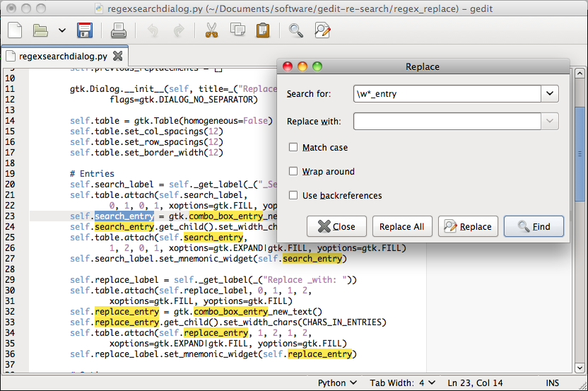The image size is (588, 391).
Task: Paste with the clipboard icon
Action: [x=263, y=30]
